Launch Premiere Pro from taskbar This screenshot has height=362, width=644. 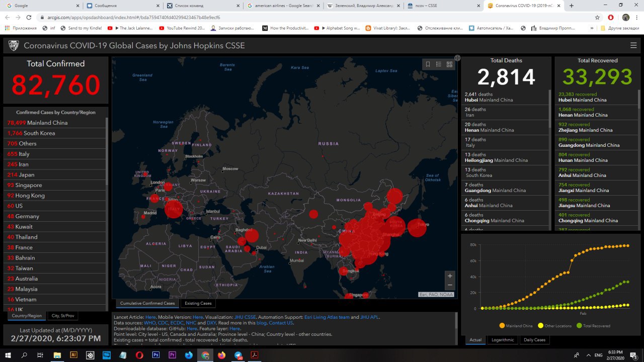tap(173, 355)
